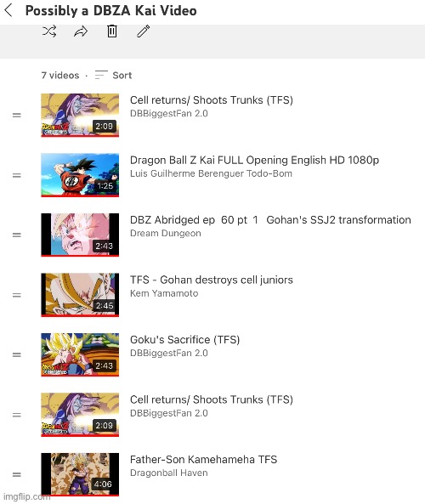The image size is (425, 504).
Task: Click reorder handle for Gohan destroys cell juniors
Action: pos(17,295)
